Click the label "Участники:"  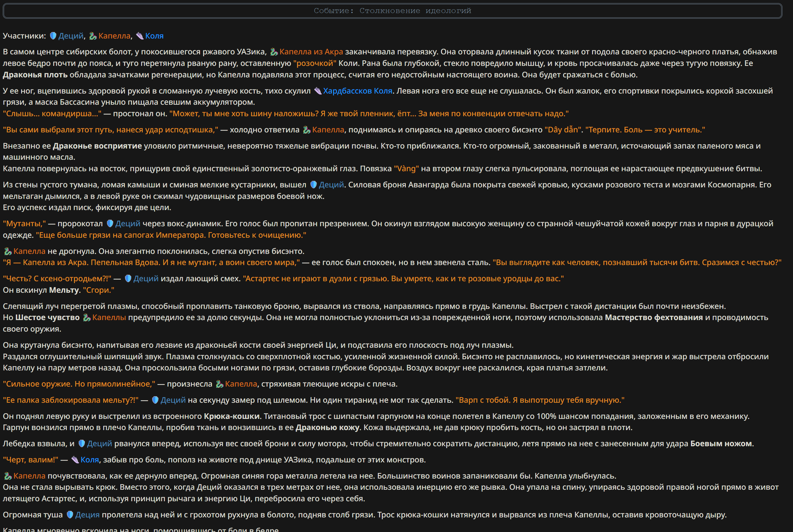coord(25,36)
